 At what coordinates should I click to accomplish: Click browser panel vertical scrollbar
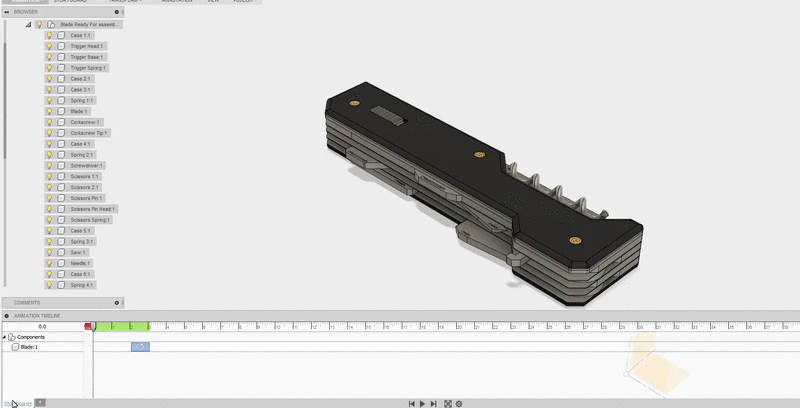pyautogui.click(x=5, y=99)
